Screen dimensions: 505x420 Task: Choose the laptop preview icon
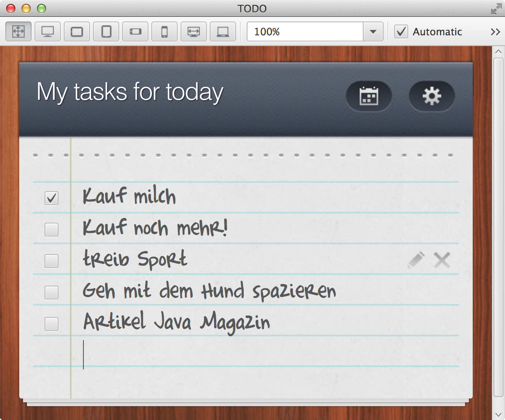[x=223, y=31]
